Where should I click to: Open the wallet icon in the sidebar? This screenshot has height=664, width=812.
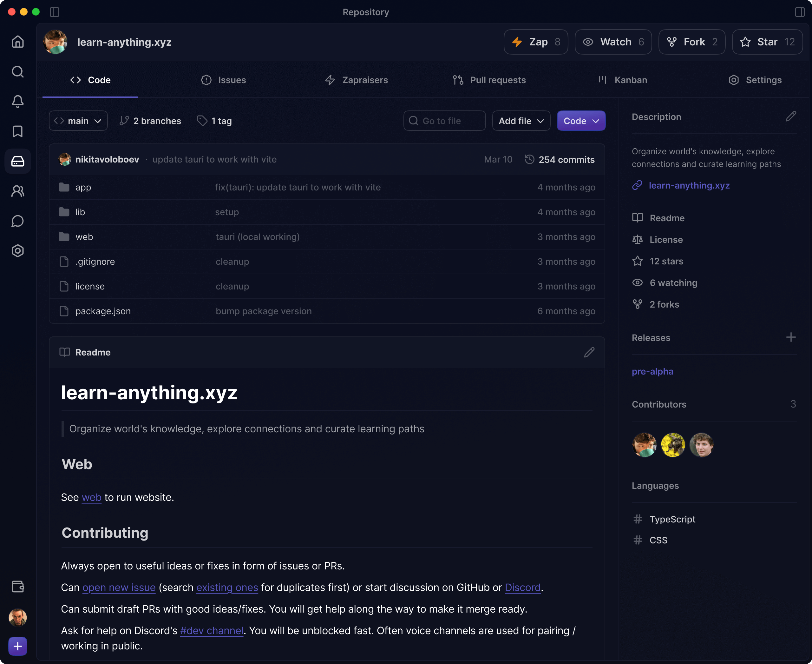pos(17,586)
